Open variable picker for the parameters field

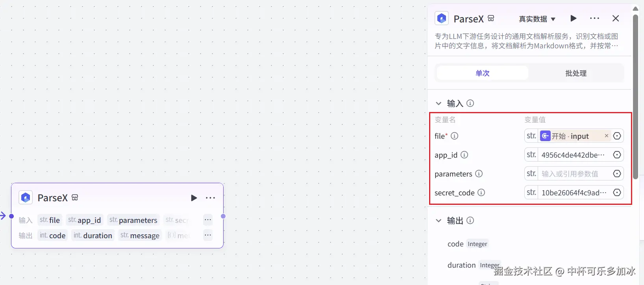[x=617, y=174]
